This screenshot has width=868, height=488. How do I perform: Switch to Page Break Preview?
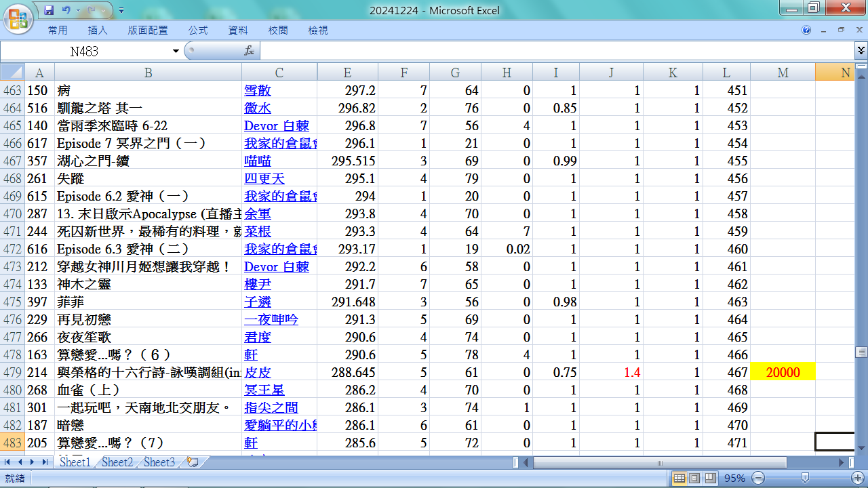point(709,478)
